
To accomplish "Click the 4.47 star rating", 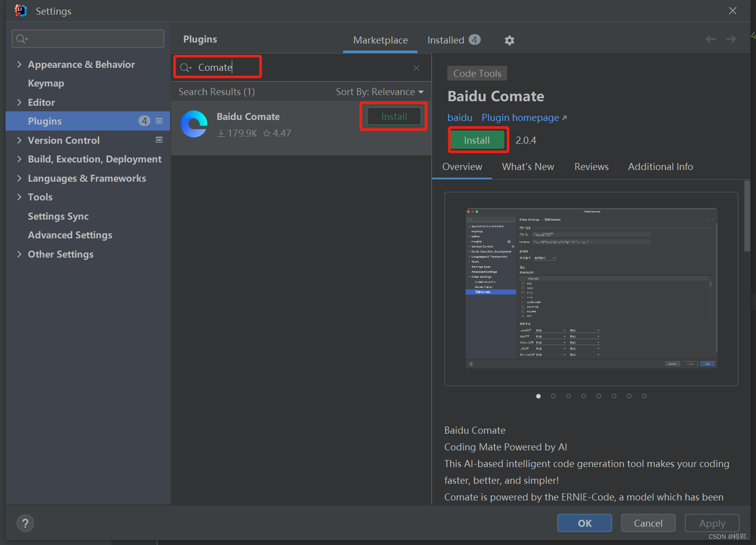I will tap(277, 133).
